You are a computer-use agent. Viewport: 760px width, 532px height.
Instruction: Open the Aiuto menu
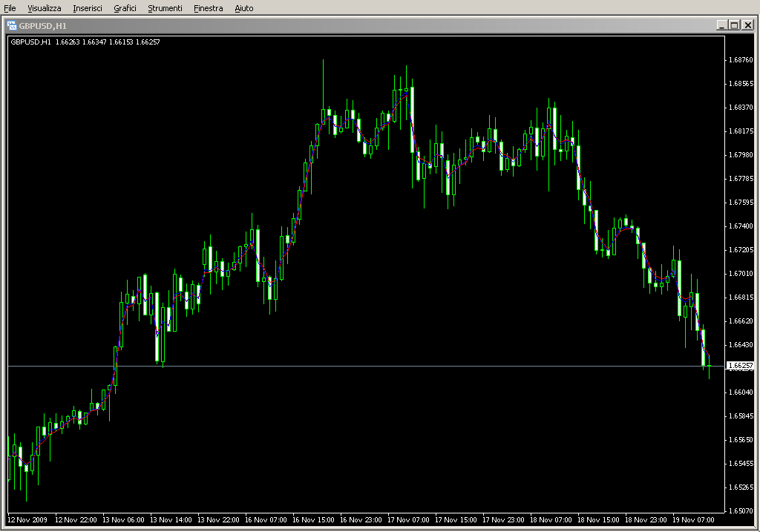click(x=243, y=8)
